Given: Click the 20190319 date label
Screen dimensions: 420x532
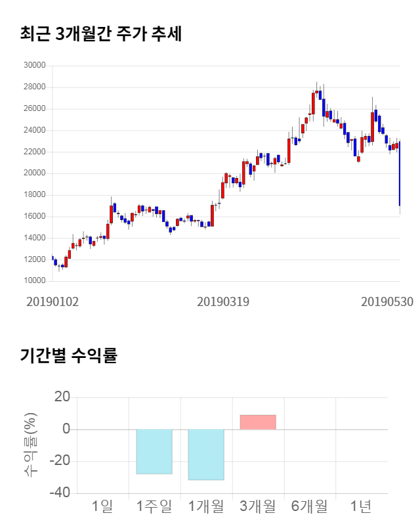Looking at the screenshot, I should click(x=224, y=301).
